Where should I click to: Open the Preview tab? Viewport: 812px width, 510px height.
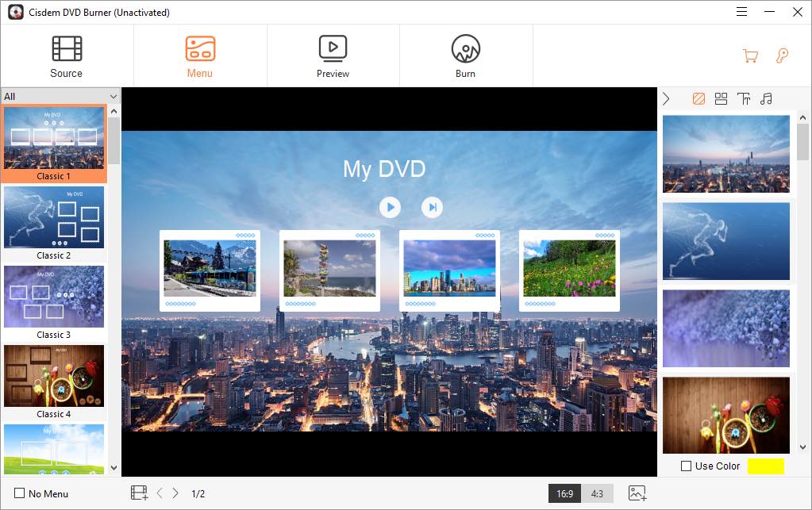pyautogui.click(x=333, y=56)
